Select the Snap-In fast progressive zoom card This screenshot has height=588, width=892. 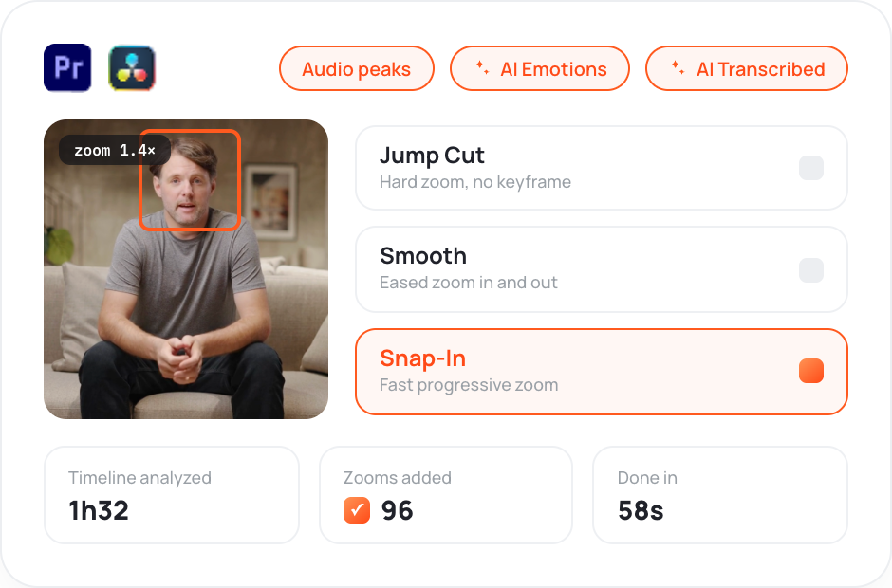tap(602, 372)
